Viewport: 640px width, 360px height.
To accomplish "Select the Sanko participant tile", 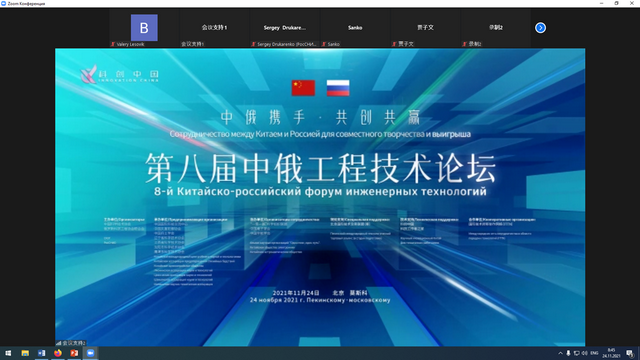I will [x=355, y=28].
